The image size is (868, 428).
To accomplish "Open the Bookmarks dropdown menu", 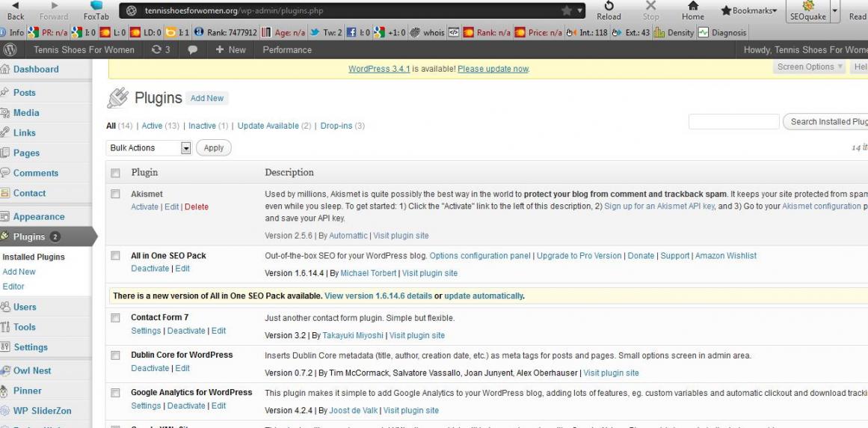I will pos(749,10).
